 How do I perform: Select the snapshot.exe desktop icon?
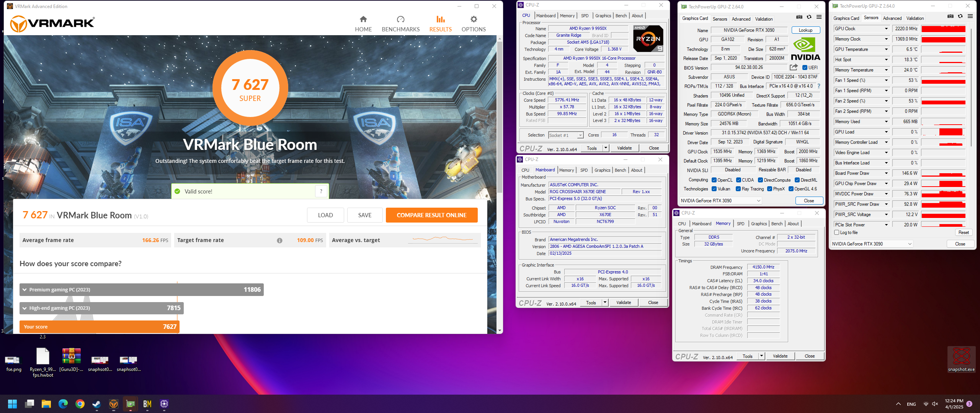click(961, 359)
